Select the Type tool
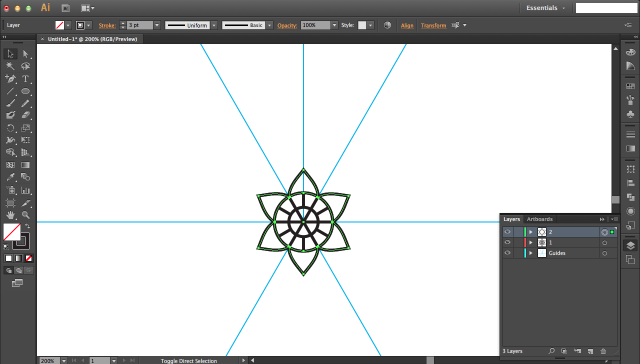The width and height of the screenshot is (640, 364). [x=25, y=79]
